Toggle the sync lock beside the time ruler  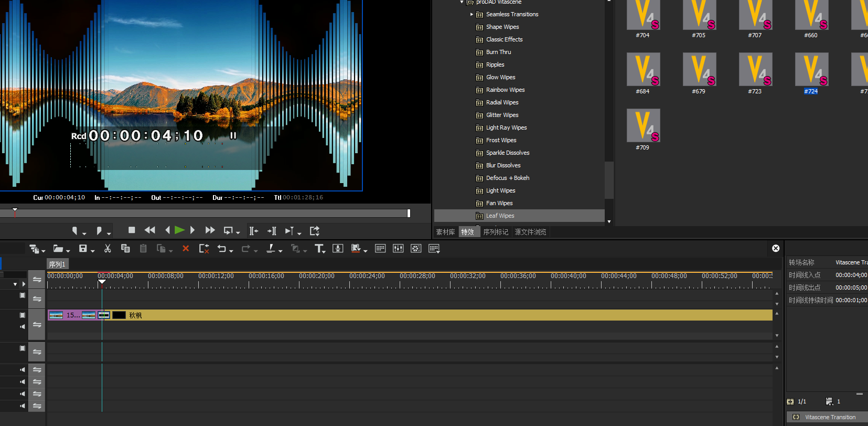[37, 280]
